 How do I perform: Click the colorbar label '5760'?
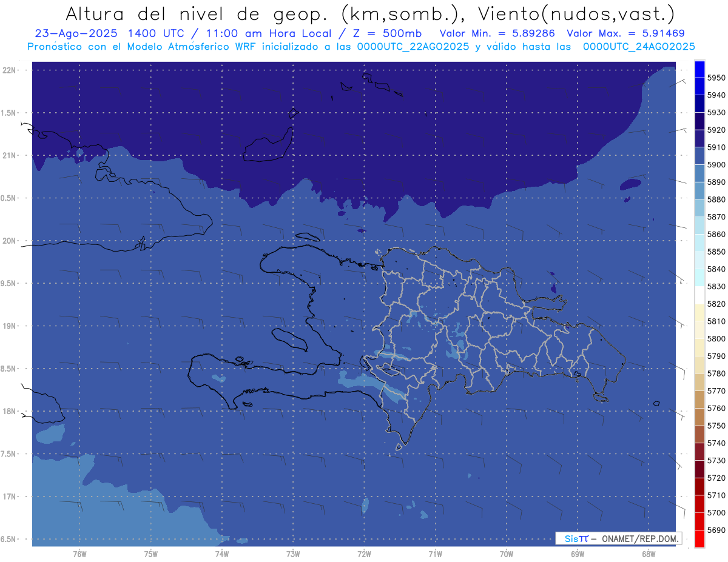[x=716, y=409]
